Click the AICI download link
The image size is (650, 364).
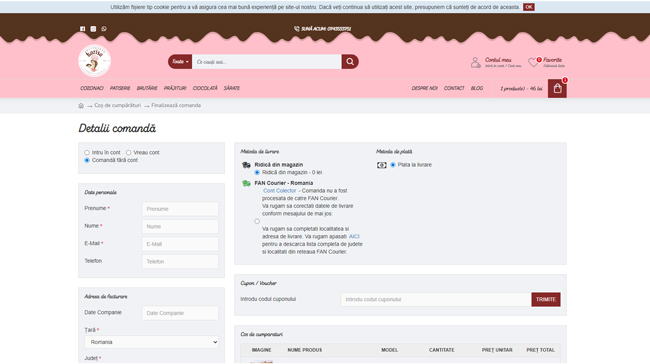pos(354,236)
